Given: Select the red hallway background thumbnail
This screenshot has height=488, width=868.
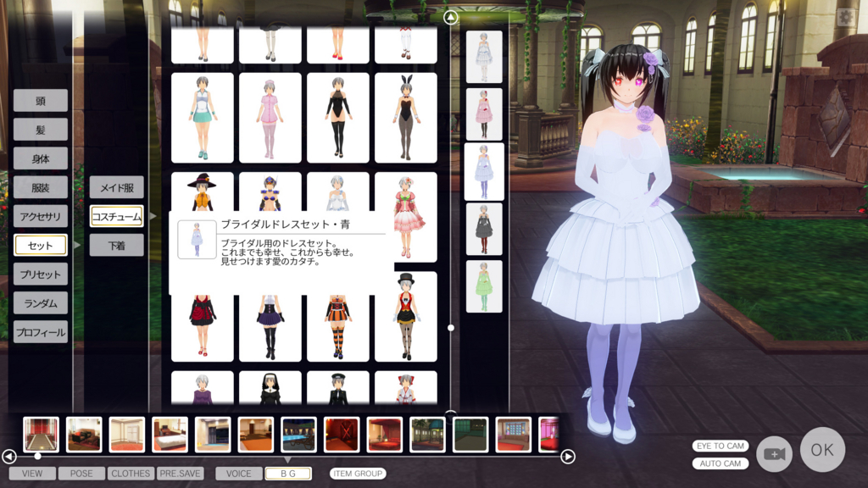Looking at the screenshot, I should [41, 435].
